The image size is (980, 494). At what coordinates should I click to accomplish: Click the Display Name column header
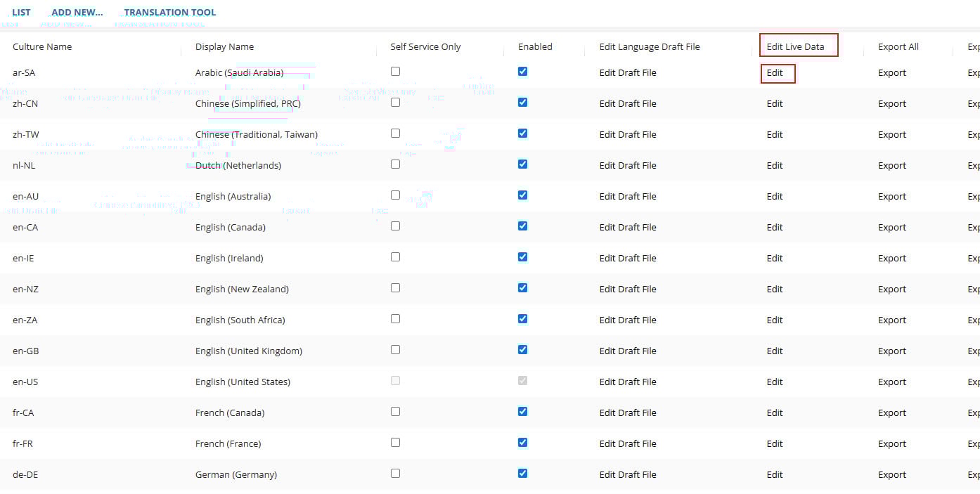click(224, 47)
